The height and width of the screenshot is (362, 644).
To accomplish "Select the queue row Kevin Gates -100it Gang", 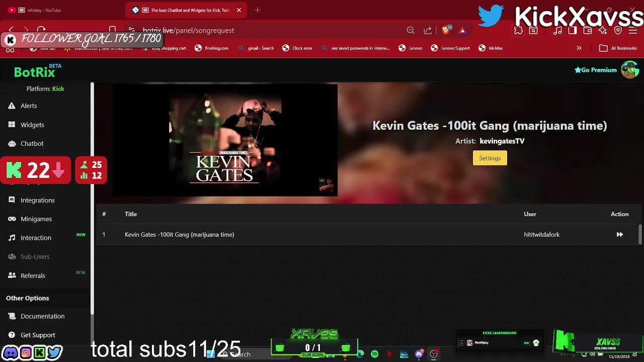I will point(367,234).
